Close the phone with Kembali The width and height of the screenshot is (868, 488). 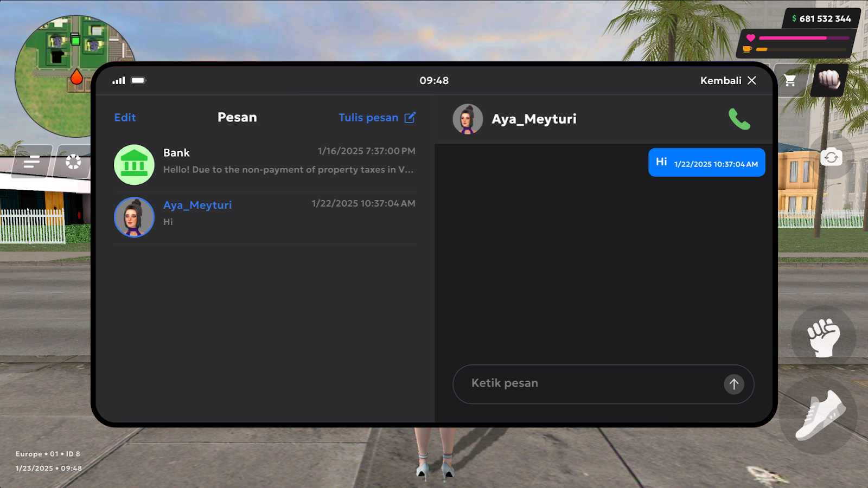(728, 81)
